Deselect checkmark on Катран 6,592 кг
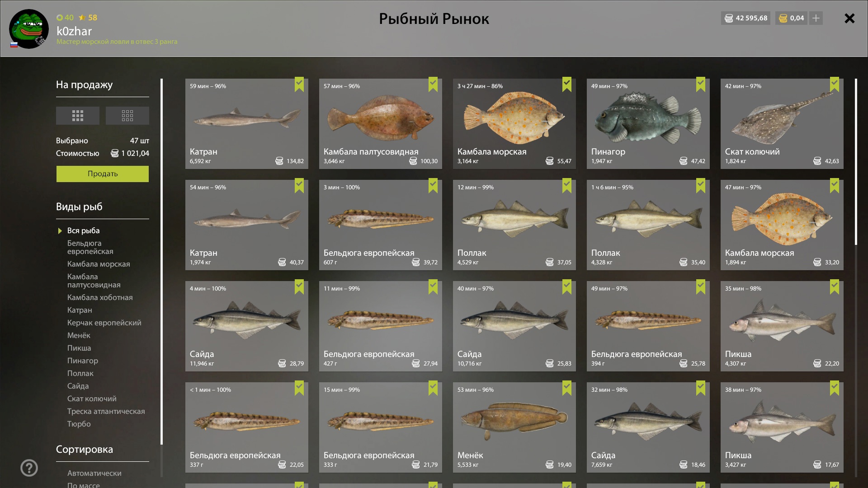This screenshot has height=488, width=868. pos(299,84)
